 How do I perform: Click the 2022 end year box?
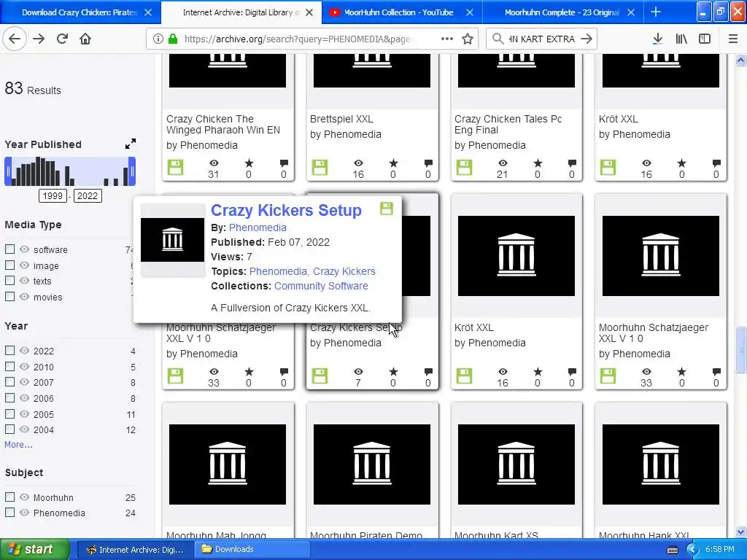[x=88, y=195]
